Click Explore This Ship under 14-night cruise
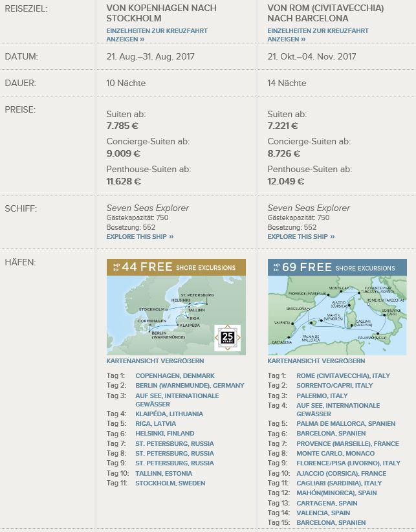Viewport: 416px width, 532px height. pos(301,237)
